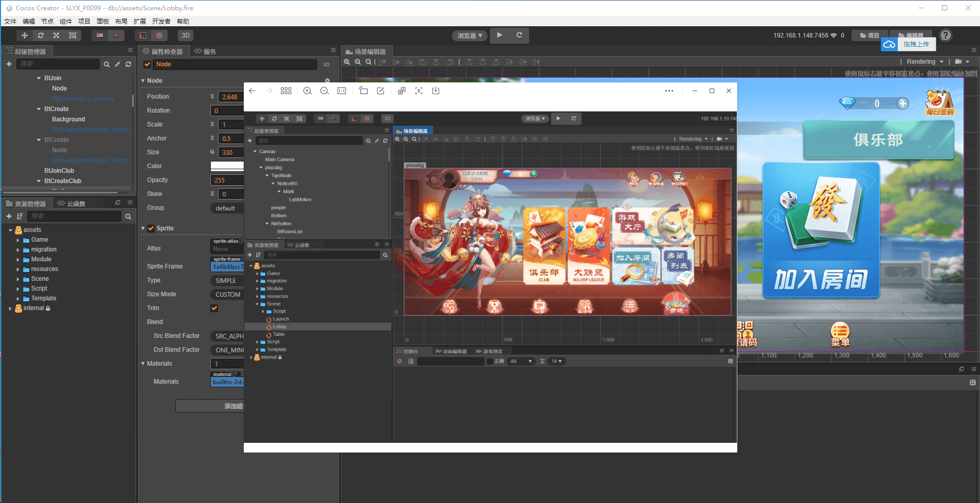Viewport: 980px width, 503px height.
Task: Open the 浏览器 preview platform dropdown
Action: 469,35
